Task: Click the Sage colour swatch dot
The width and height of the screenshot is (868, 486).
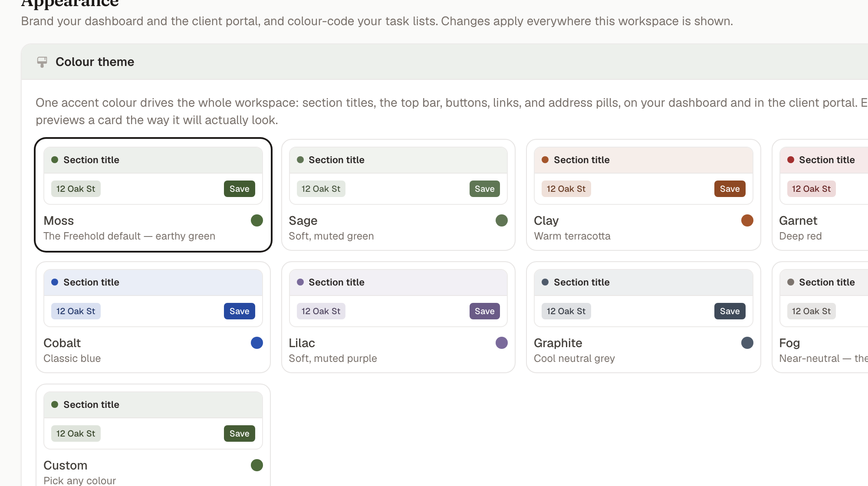Action: 502,220
